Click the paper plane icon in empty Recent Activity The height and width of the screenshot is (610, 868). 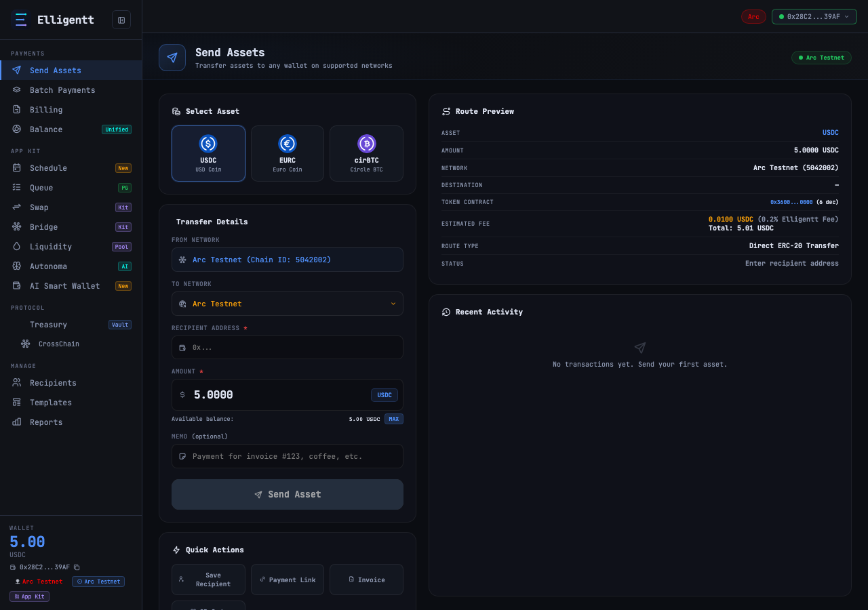point(640,348)
